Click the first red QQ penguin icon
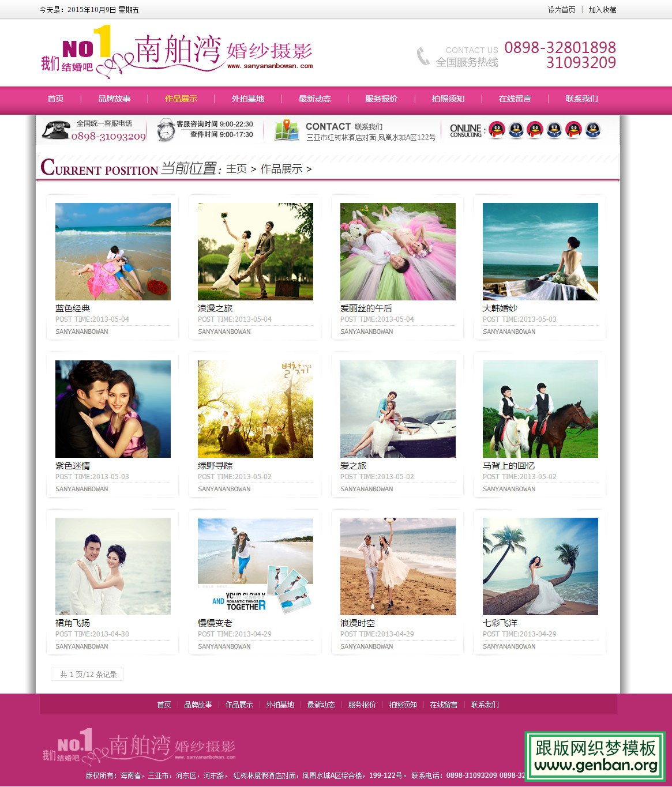The width and height of the screenshot is (672, 787). pos(497,130)
